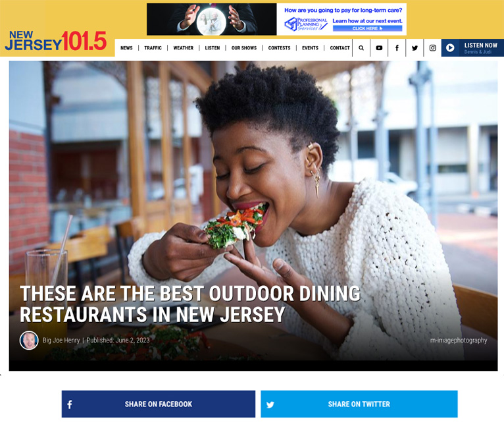Open the Our Shows menu

tap(244, 48)
